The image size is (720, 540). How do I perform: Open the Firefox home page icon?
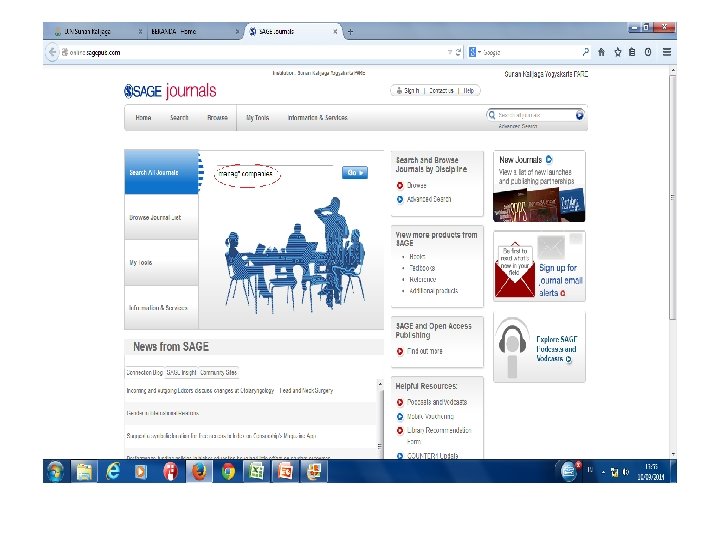click(602, 52)
